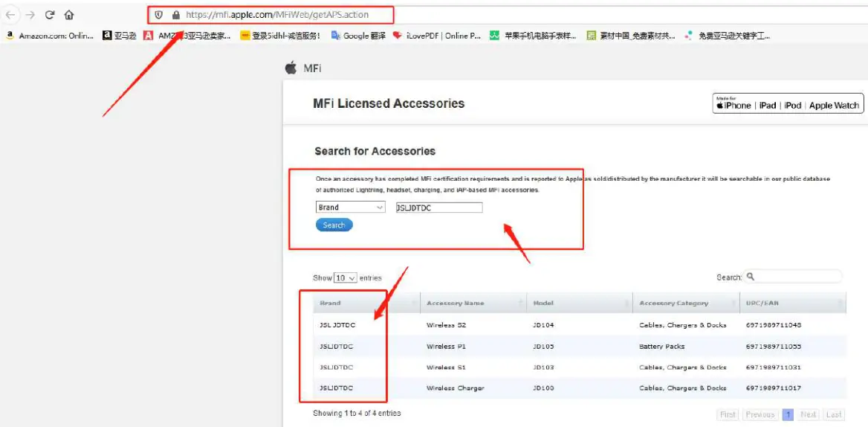Viewport: 868px width, 427px height.
Task: Sort by the Brand column header
Action: point(366,303)
